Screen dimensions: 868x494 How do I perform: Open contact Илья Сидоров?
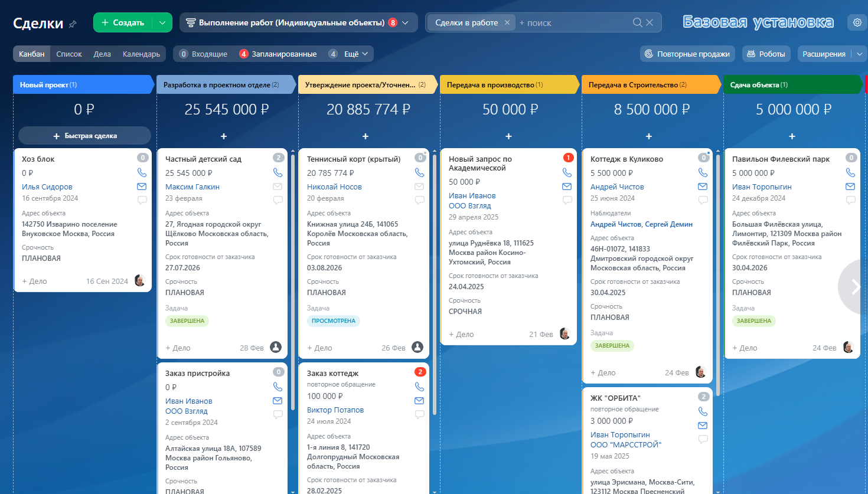[47, 187]
